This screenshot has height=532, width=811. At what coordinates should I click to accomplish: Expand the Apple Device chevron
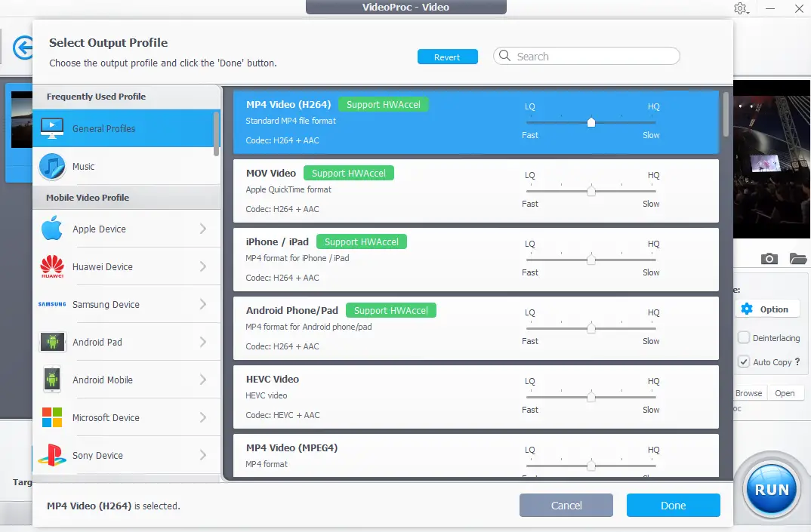coord(203,229)
